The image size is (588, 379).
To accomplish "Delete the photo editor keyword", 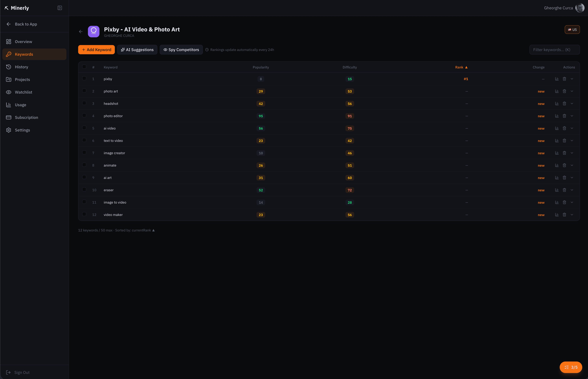I will coord(564,116).
